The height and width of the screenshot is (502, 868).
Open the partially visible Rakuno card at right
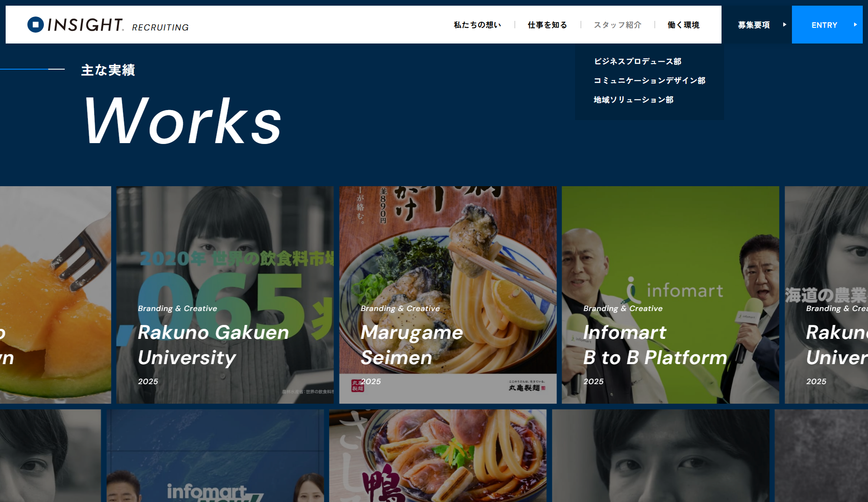826,295
